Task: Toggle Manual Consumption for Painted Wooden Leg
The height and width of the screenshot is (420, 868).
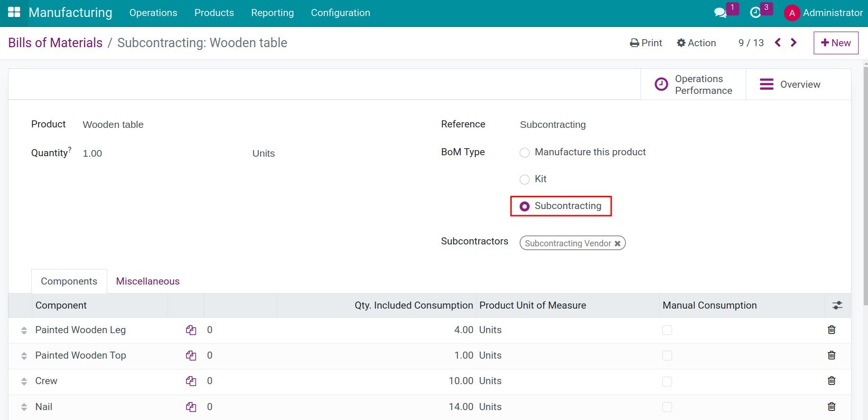Action: 667,330
